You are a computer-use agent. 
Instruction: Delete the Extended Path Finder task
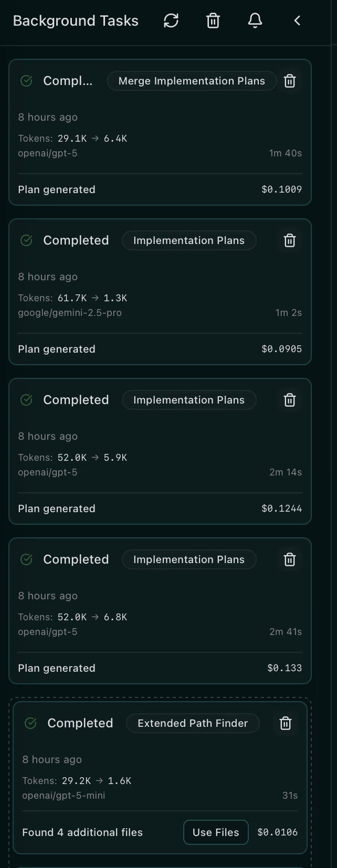286,723
